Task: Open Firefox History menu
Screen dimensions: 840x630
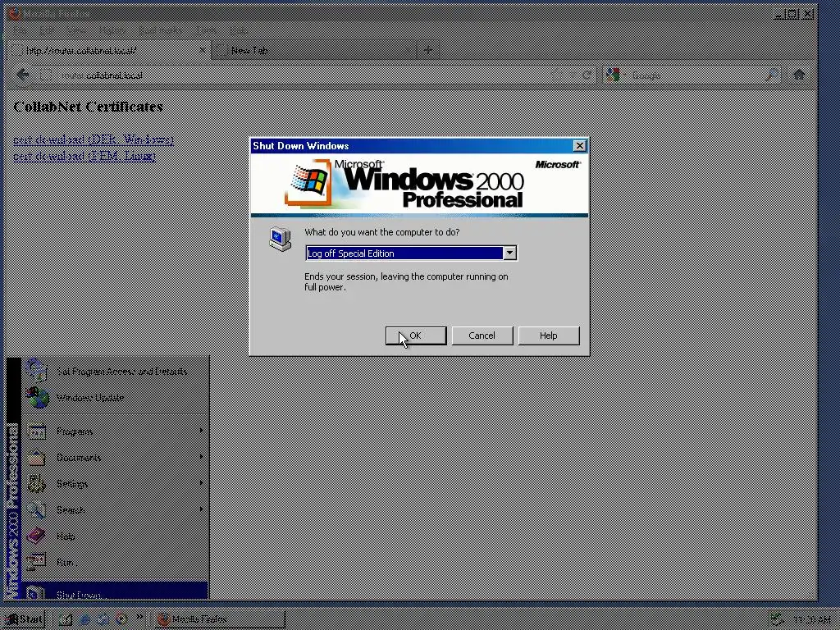Action: [x=112, y=30]
